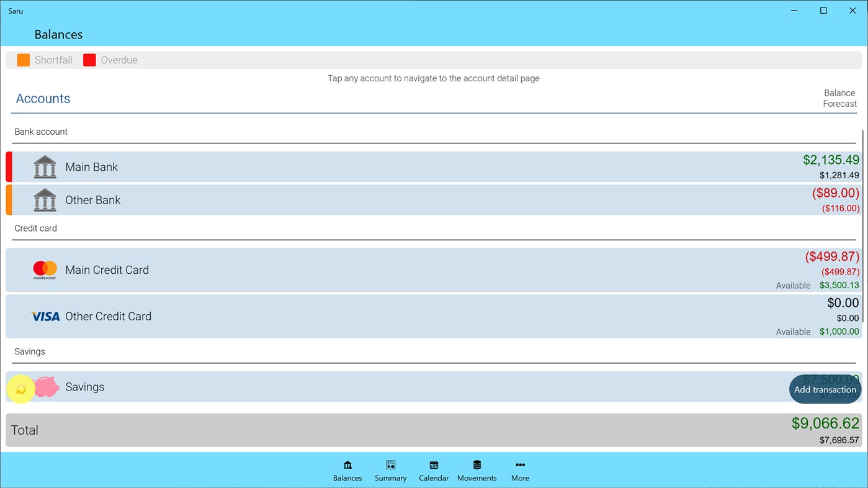868x488 pixels.
Task: Open the Calendar view
Action: click(433, 470)
